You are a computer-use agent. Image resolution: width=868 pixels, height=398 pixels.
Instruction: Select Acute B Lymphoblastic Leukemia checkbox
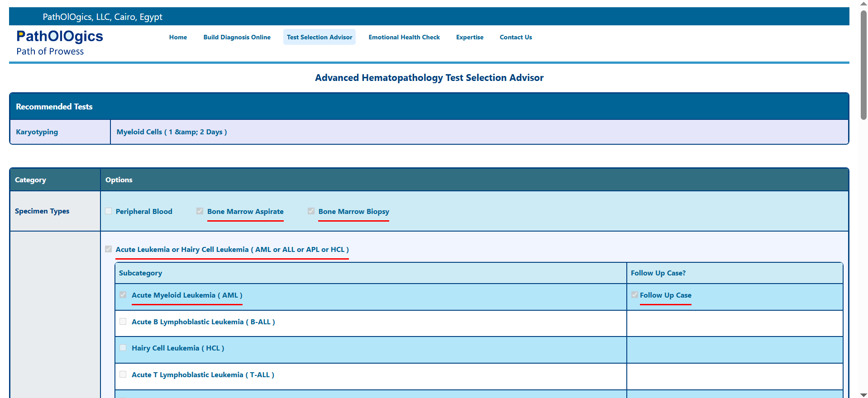click(123, 322)
